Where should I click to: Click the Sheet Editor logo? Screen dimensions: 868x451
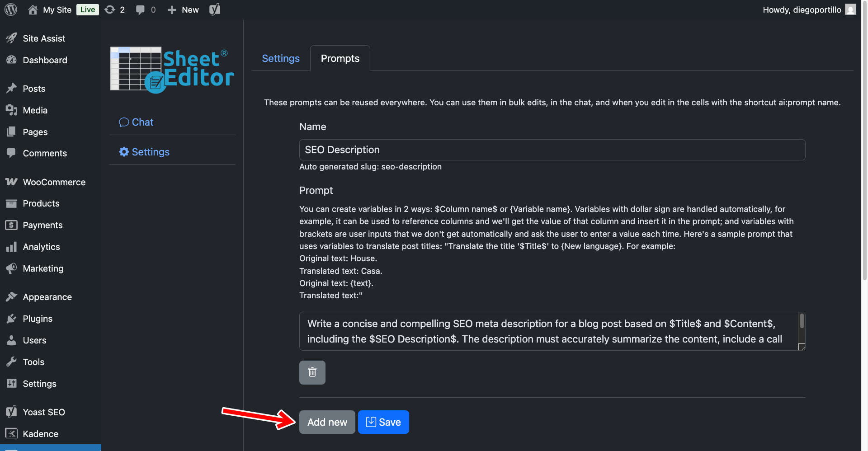pos(172,69)
